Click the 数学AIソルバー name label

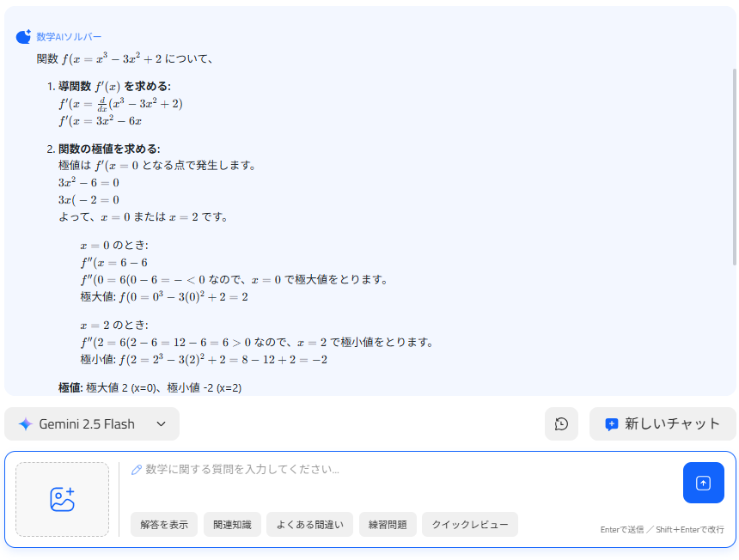(x=69, y=37)
